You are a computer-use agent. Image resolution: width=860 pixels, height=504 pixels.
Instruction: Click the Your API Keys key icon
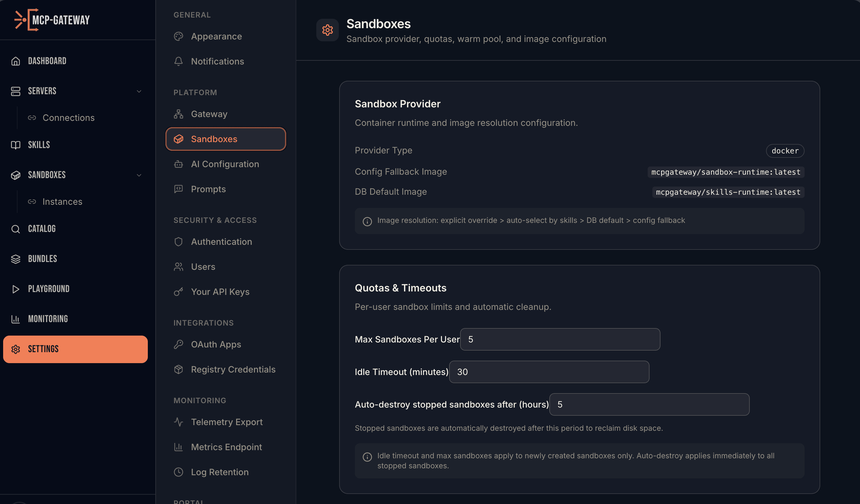pos(179,292)
